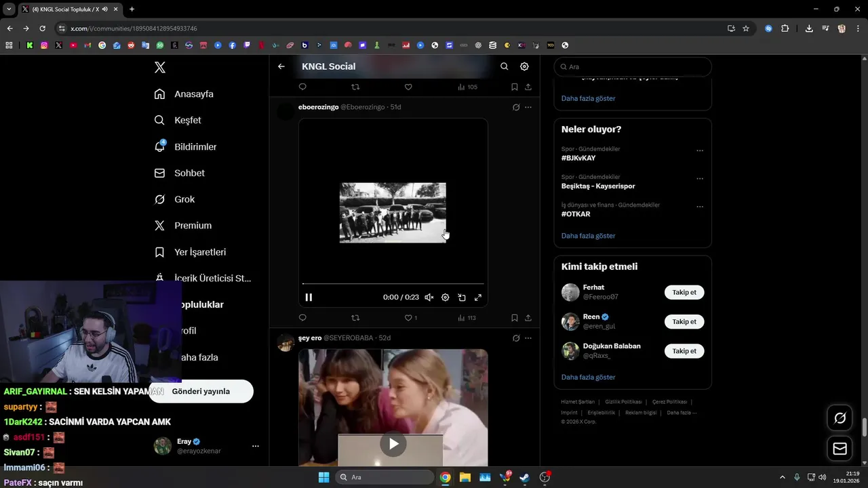
Task: Follow Ferhat with Takip et
Action: click(684, 292)
